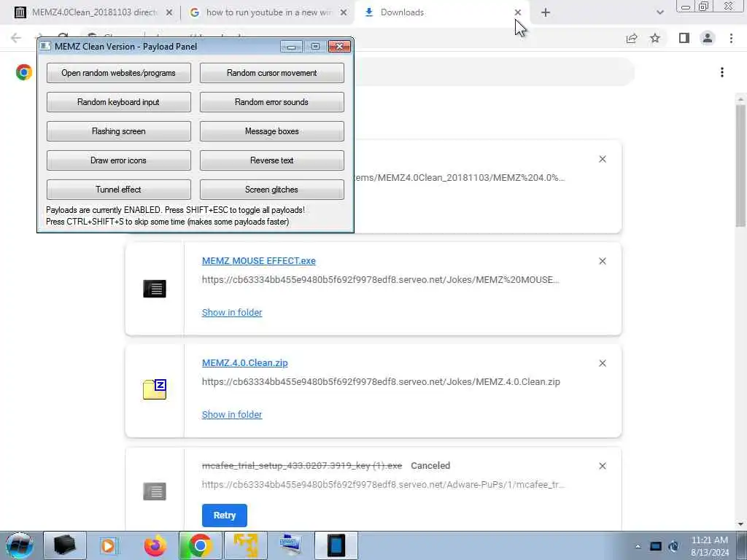Click MEMZ.4.0.Clean.zip archive icon
Image resolution: width=747 pixels, height=560 pixels.
point(155,389)
